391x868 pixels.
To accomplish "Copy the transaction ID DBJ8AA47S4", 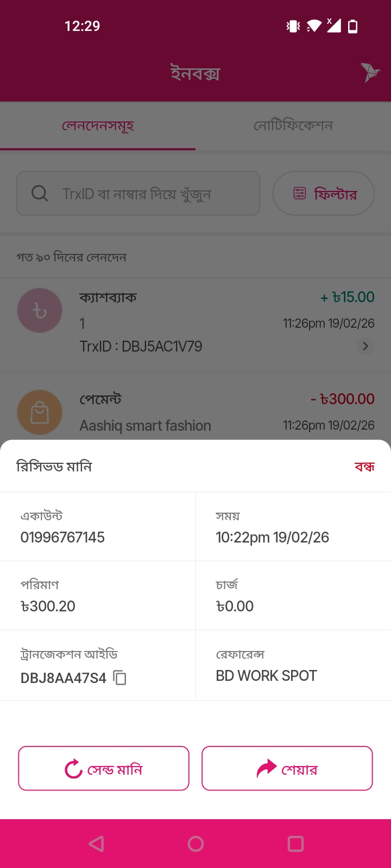I will pyautogui.click(x=119, y=678).
